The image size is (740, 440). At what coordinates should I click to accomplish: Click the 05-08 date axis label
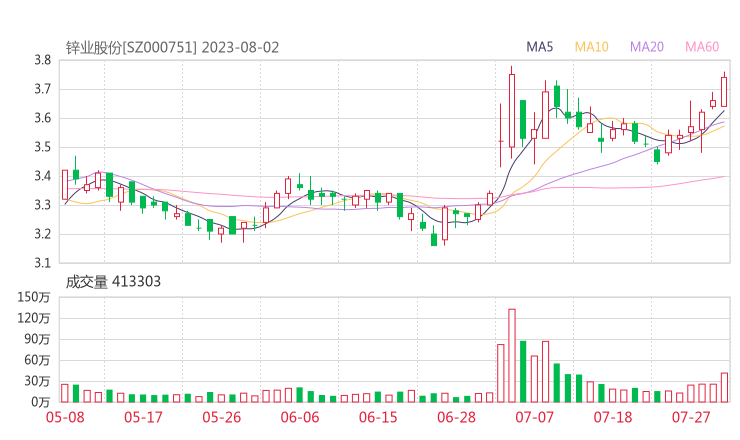[x=65, y=417]
